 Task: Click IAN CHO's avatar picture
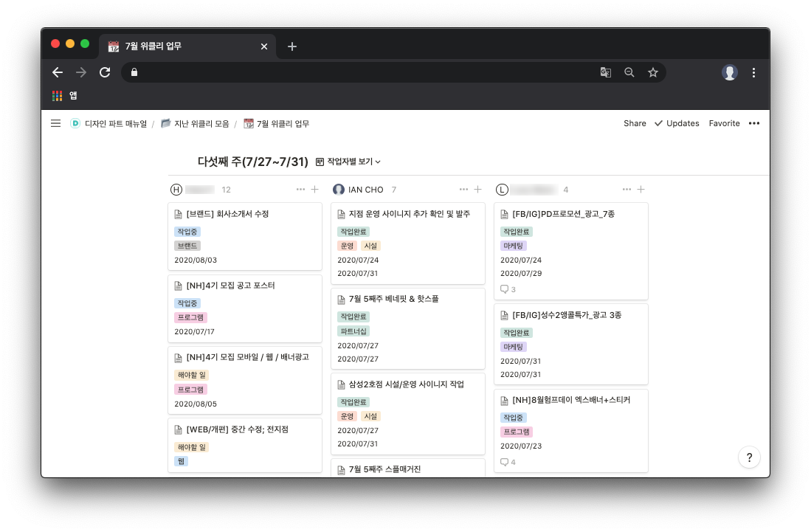pos(339,190)
